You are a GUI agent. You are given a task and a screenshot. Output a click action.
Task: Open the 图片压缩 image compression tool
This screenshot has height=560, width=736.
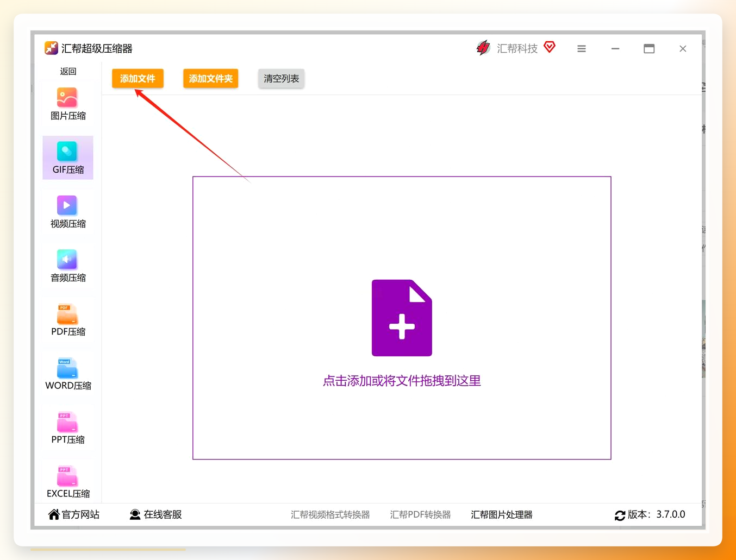[68, 104]
